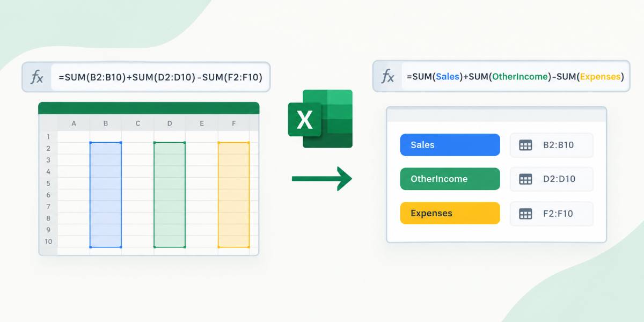Viewport: 644px width, 322px height.
Task: Select column E header
Action: [202, 123]
